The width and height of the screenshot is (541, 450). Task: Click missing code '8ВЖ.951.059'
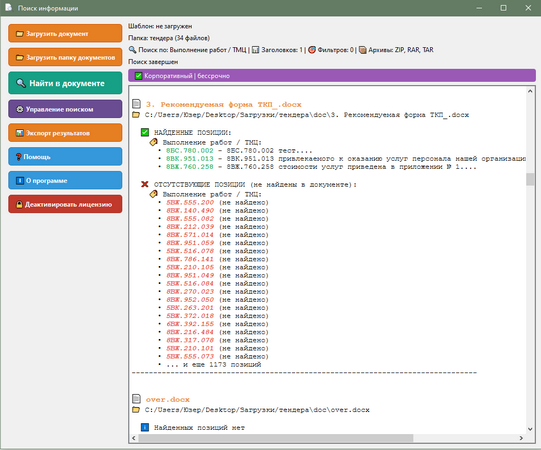click(x=190, y=243)
